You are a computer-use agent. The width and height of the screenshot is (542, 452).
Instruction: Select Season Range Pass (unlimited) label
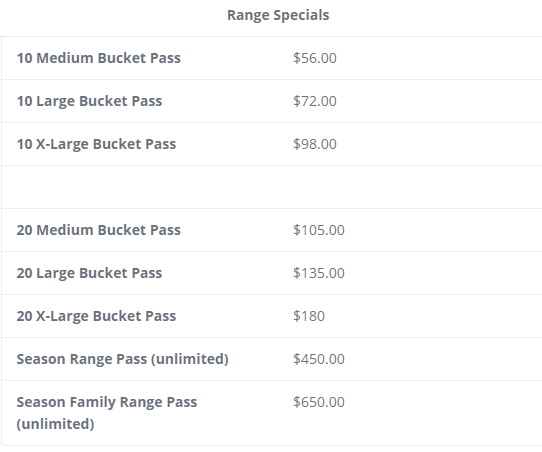point(122,359)
